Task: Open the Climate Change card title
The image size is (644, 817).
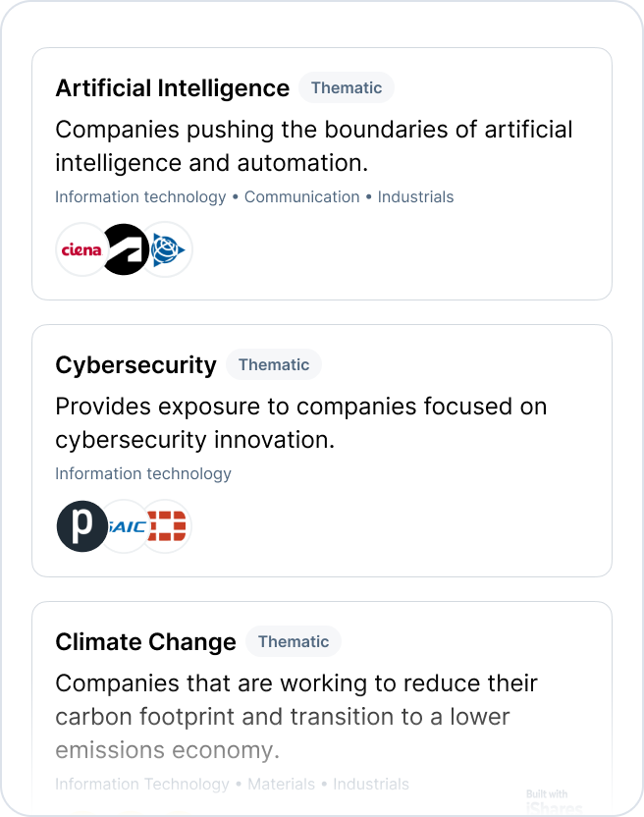Action: click(x=145, y=642)
